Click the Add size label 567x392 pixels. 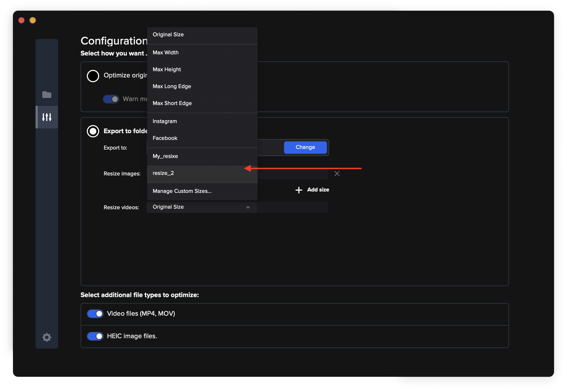point(318,190)
